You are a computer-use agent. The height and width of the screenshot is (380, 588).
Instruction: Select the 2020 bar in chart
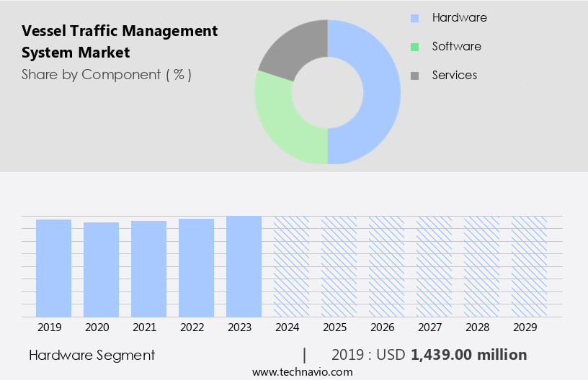point(102,269)
